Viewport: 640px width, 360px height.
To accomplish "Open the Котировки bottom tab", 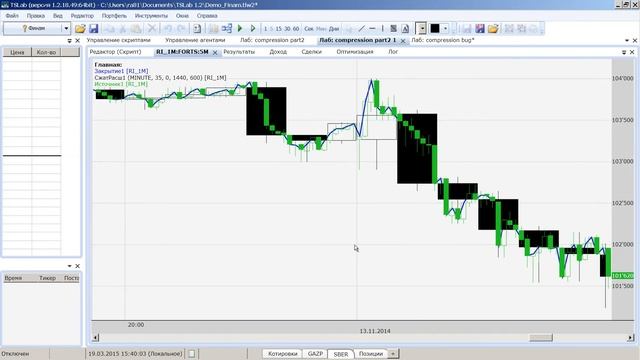I will pos(282,354).
